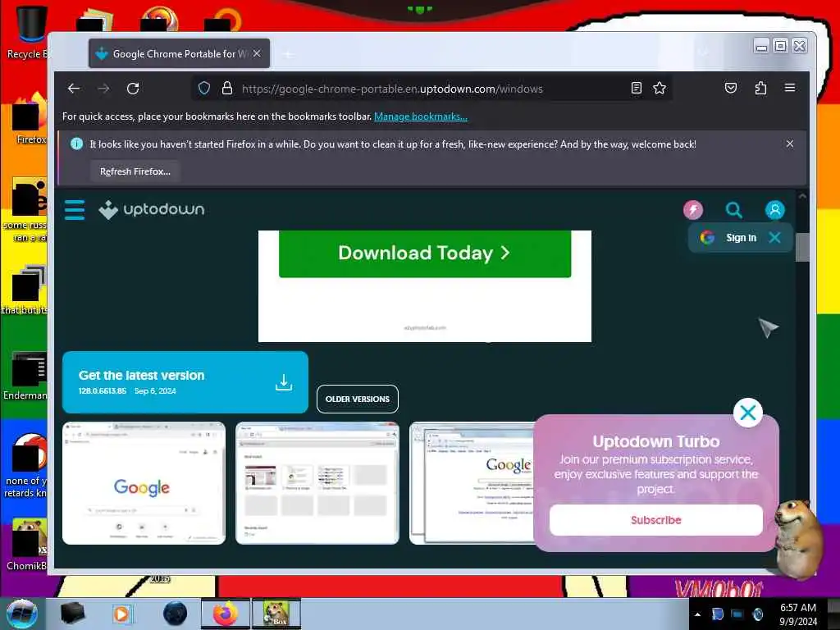Sign in with Google
Screen dimensions: 840x630
tap(729, 237)
